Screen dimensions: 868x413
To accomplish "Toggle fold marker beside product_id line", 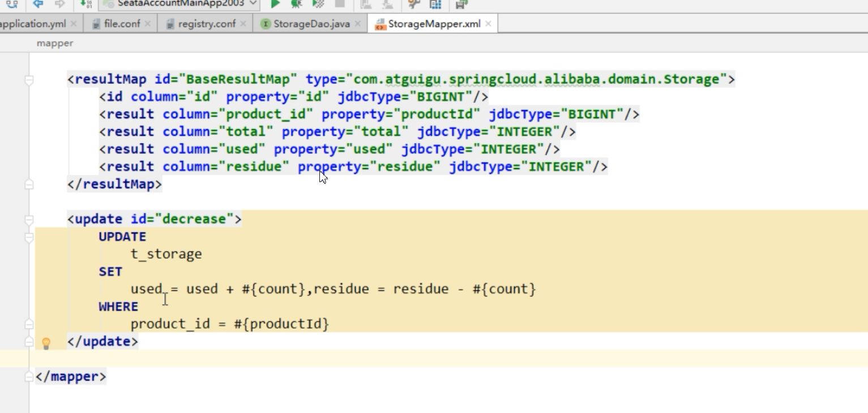I will 29,324.
